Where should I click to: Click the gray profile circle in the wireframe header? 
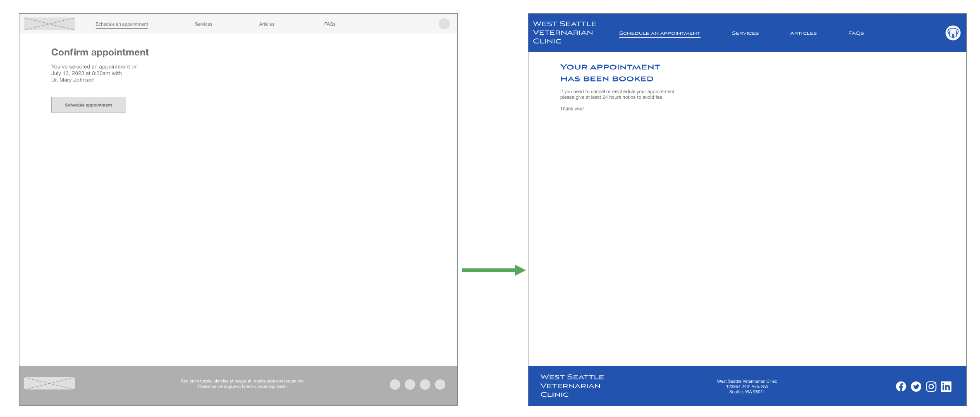pos(444,24)
